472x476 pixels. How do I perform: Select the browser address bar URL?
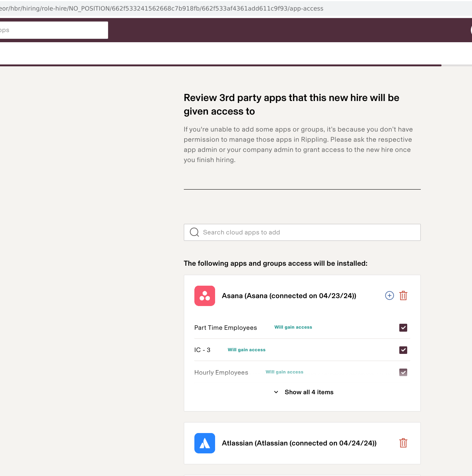pyautogui.click(x=162, y=9)
